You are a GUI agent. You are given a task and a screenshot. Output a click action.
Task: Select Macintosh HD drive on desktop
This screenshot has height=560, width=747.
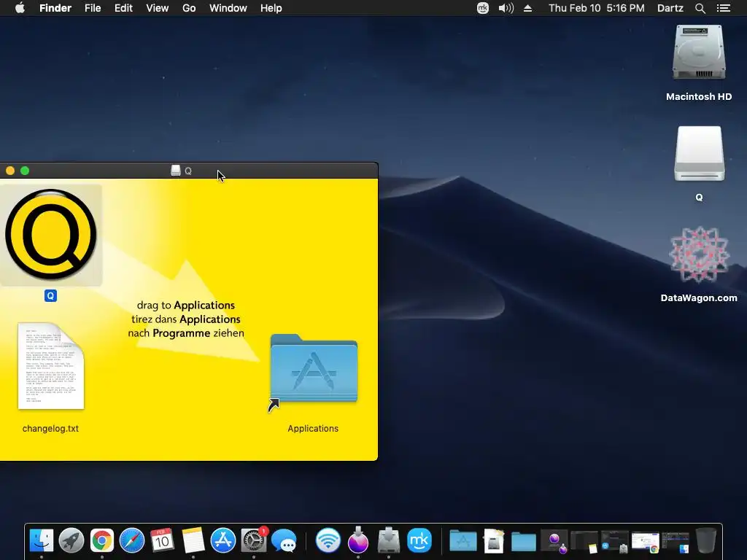pyautogui.click(x=699, y=52)
